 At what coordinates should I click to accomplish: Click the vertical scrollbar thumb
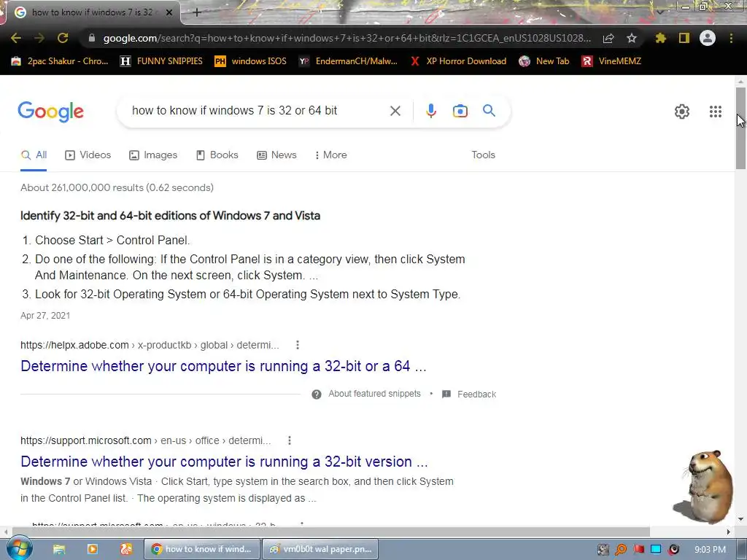click(x=740, y=128)
